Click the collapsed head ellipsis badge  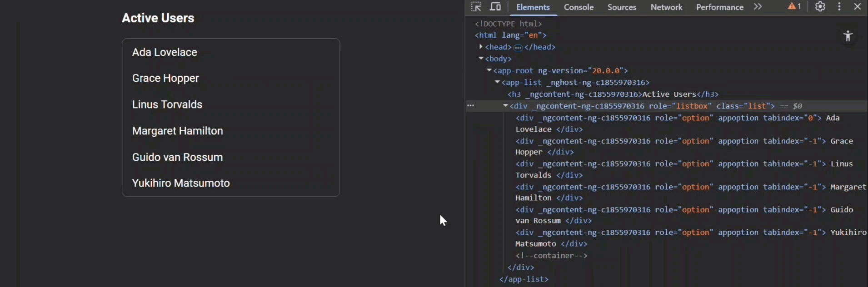[x=518, y=47]
